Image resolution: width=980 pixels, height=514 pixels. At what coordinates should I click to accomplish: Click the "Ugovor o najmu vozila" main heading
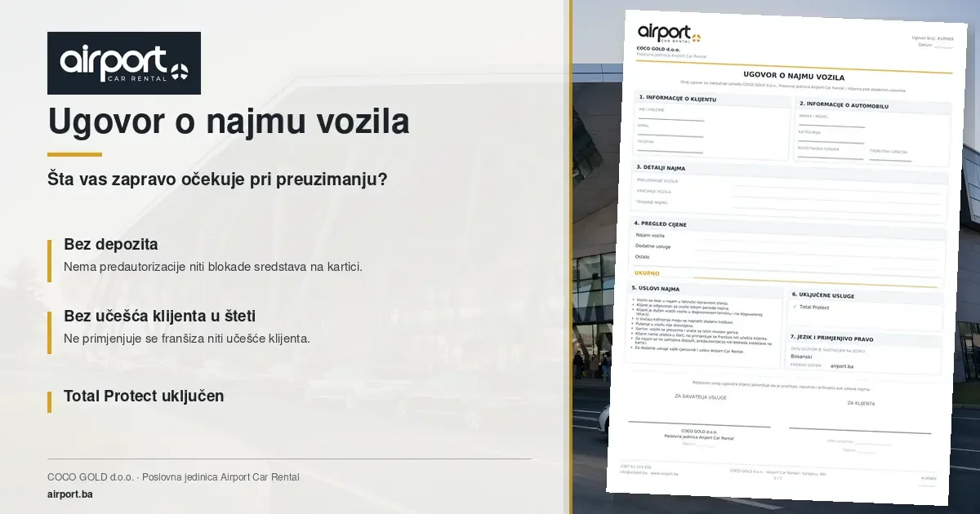coord(229,122)
